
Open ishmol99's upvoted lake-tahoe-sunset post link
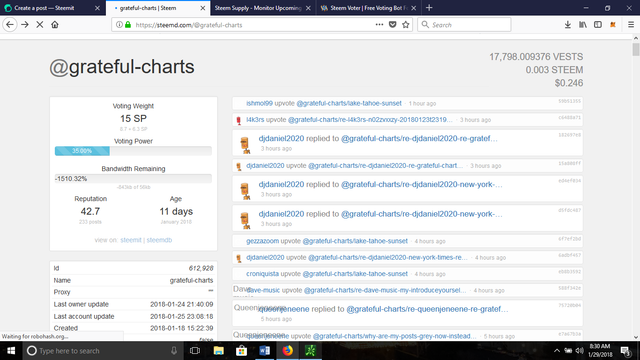pos(349,103)
